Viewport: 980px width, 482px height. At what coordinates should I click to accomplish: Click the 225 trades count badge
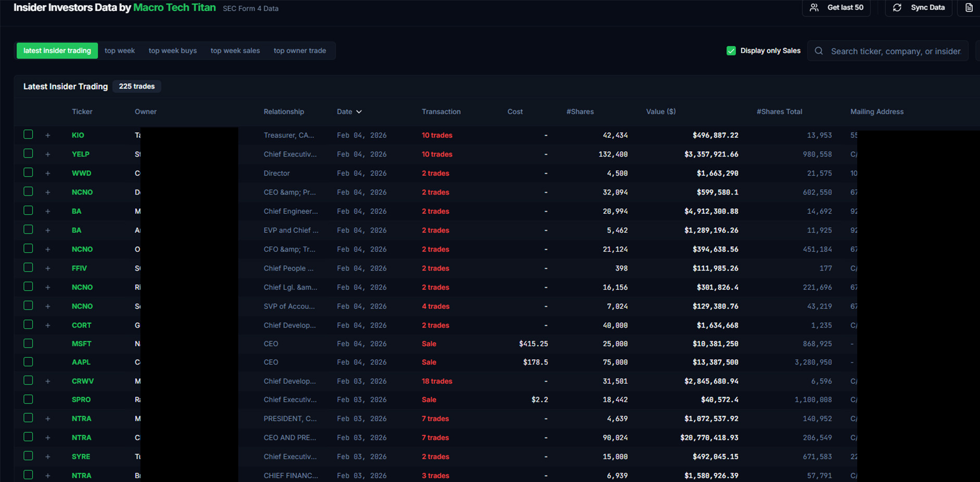click(x=137, y=86)
